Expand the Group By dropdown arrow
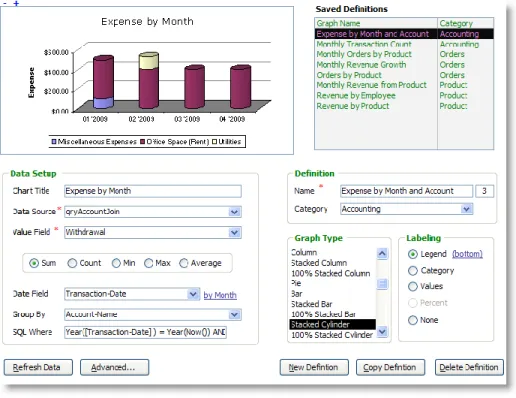 tap(234, 315)
